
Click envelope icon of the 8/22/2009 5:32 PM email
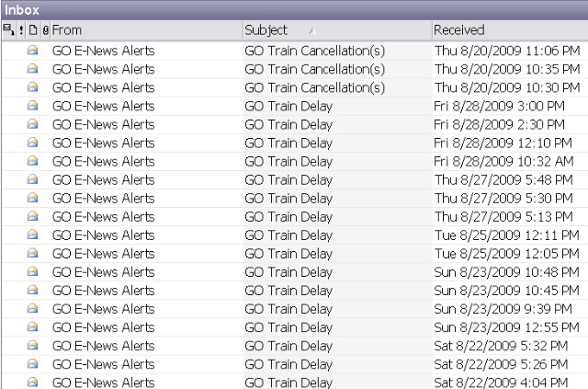coord(33,346)
